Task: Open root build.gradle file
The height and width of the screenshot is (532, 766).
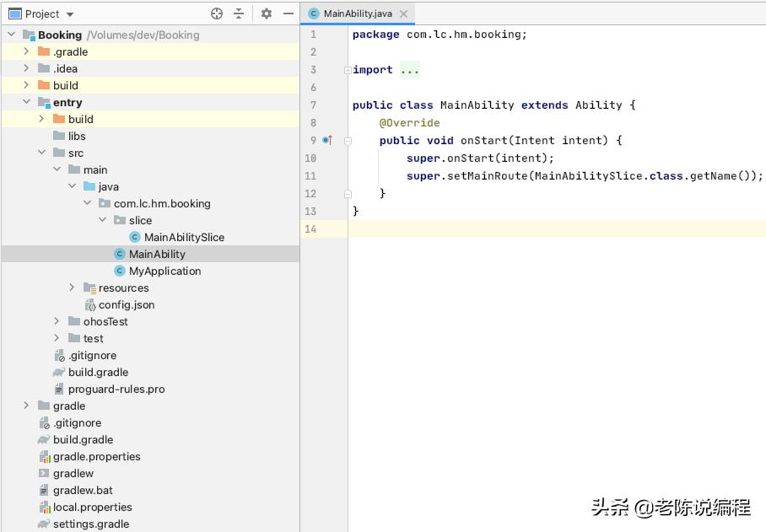Action: point(83,439)
